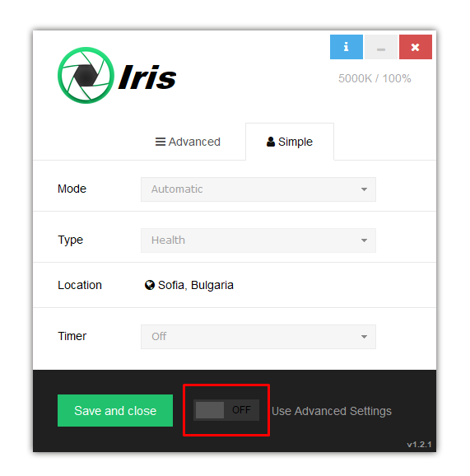This screenshot has height=476, width=470.
Task: Open the Mode dropdown showing Automatic
Action: [258, 189]
